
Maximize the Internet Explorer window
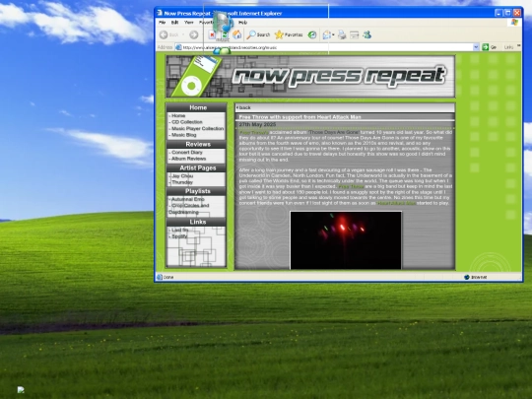[x=507, y=13]
